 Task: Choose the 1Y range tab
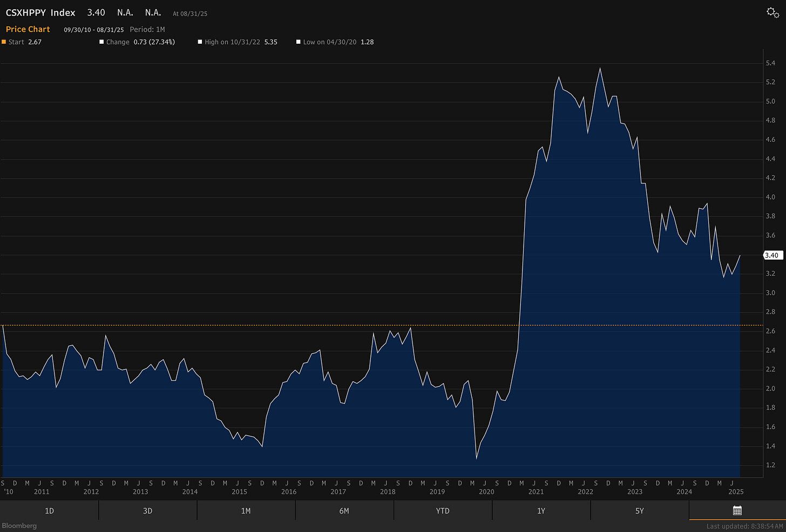(x=541, y=510)
